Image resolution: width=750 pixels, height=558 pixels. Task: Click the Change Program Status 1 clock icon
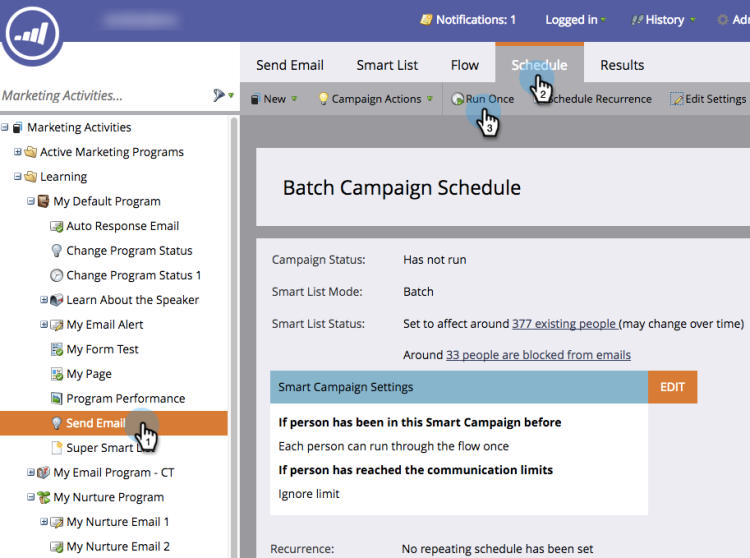click(56, 275)
